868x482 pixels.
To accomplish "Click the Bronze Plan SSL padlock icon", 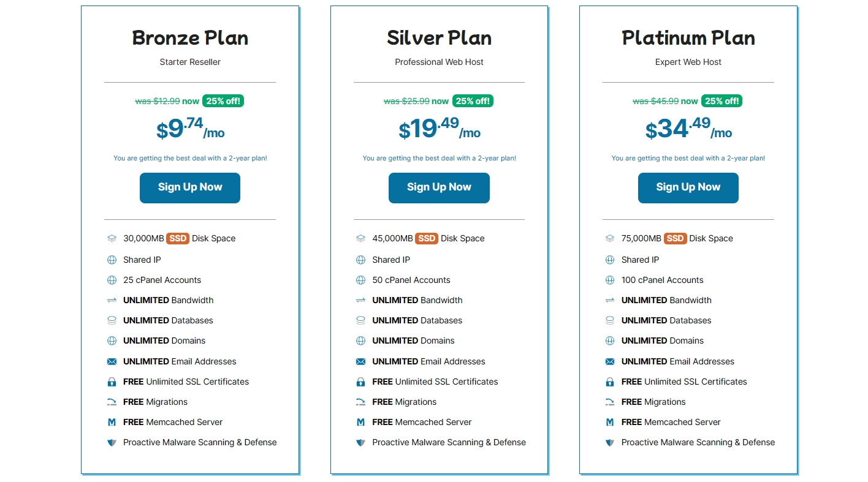I will [112, 382].
